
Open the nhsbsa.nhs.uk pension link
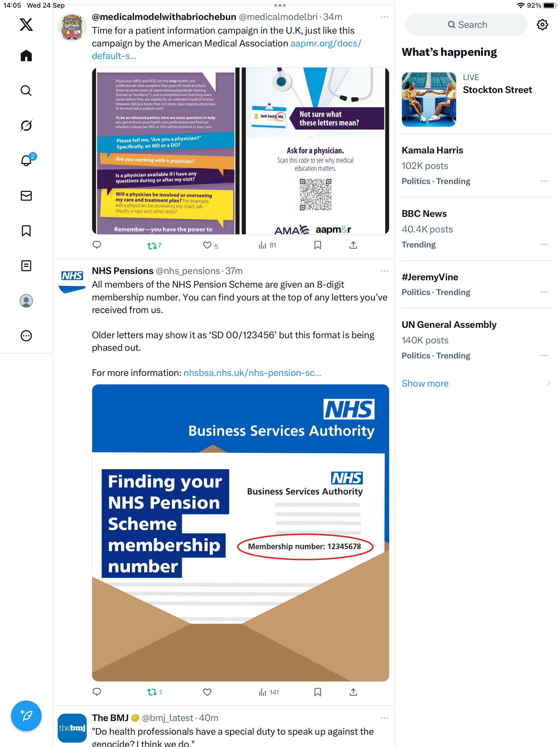(252, 372)
